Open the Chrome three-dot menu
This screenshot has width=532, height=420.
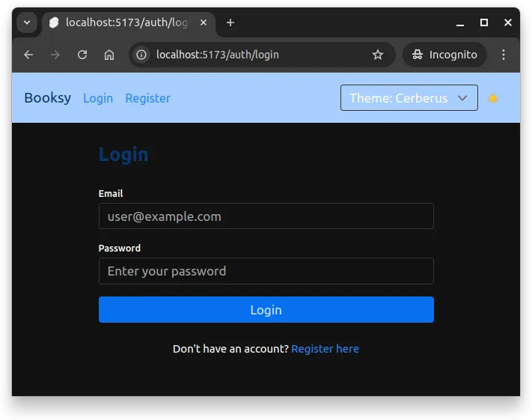point(504,55)
